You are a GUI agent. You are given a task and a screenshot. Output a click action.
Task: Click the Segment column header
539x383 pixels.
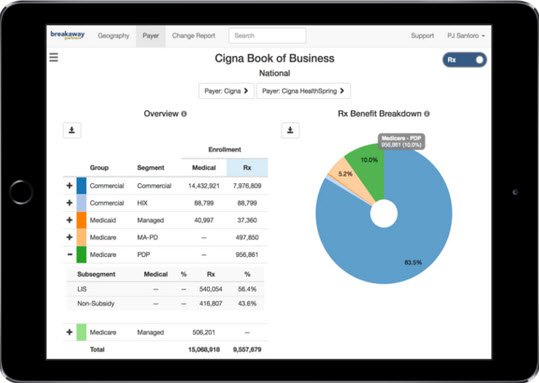(151, 168)
